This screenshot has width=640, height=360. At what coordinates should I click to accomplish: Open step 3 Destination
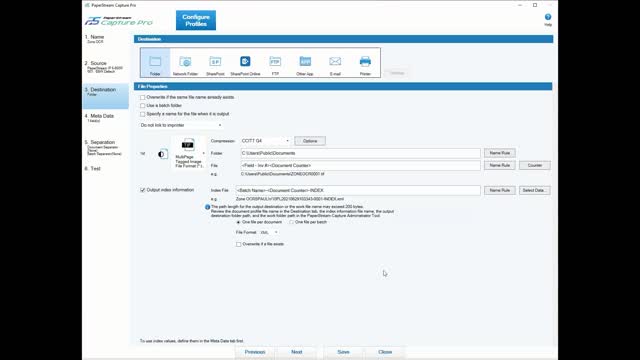pyautogui.click(x=105, y=96)
